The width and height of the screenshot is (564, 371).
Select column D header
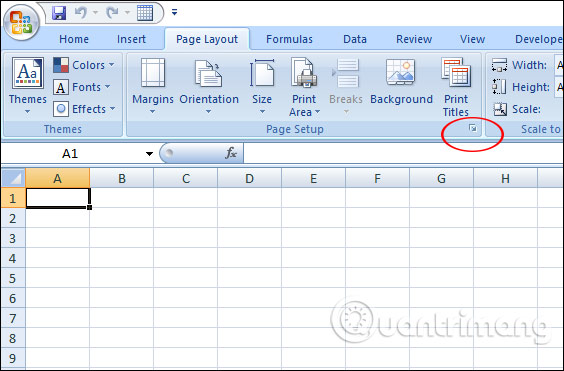coord(250,178)
